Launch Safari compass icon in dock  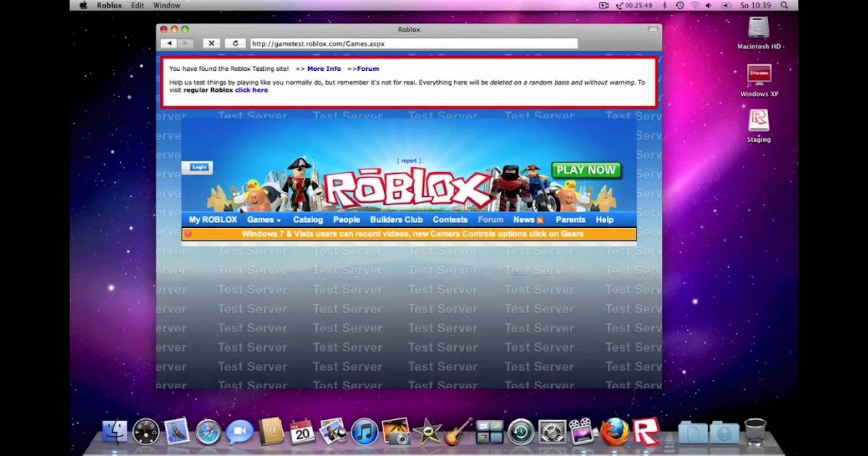point(208,432)
